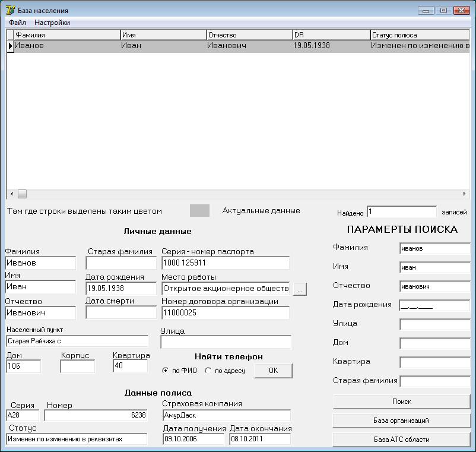Click the table's left scroll arrow
This screenshot has width=476, height=452.
click(11, 194)
